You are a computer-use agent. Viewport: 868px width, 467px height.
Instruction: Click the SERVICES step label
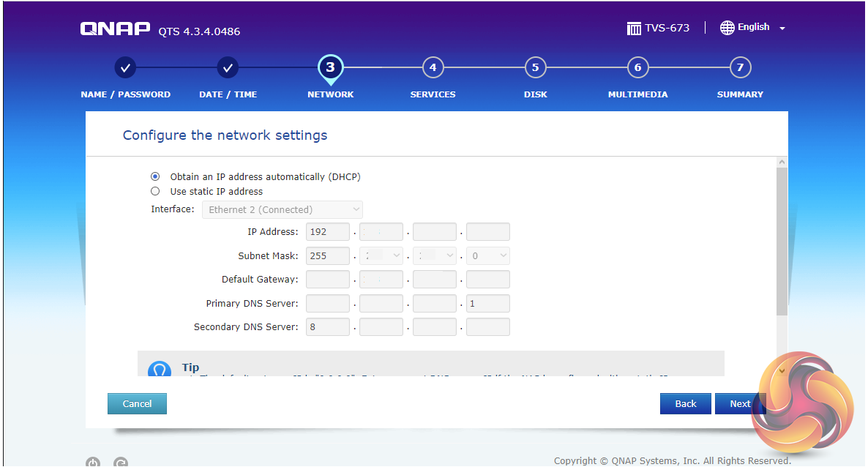(433, 94)
